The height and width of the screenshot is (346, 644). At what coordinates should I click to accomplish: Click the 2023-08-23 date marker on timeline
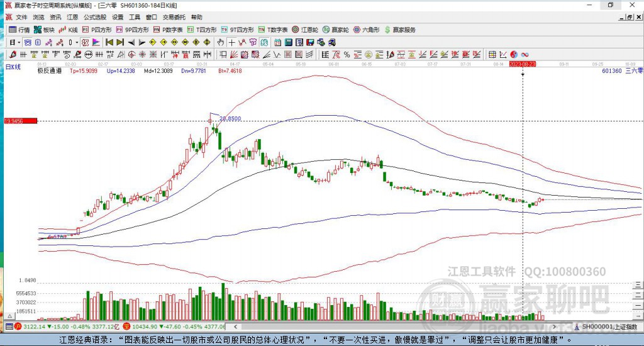click(x=523, y=64)
